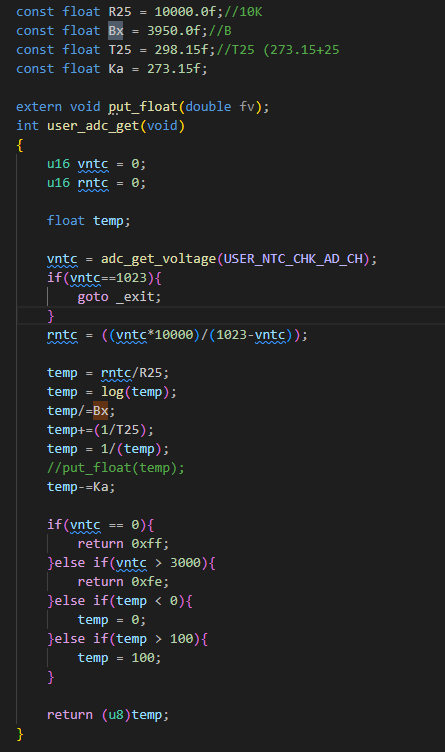The height and width of the screenshot is (752, 445).
Task: Click the value 3950.0f
Action: click(x=174, y=31)
